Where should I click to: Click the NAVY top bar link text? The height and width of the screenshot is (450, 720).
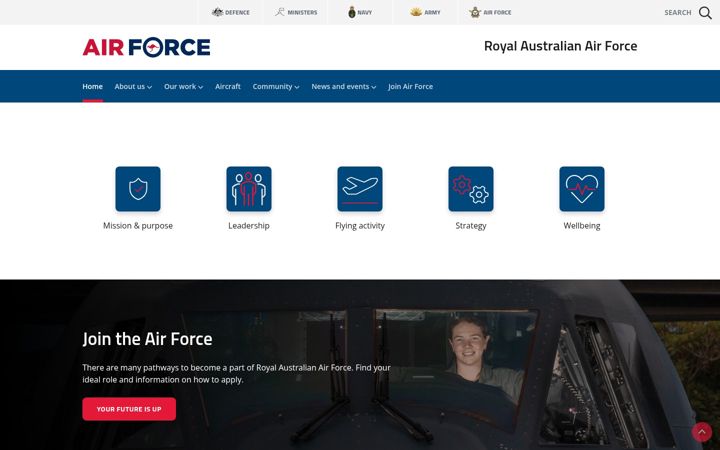click(x=365, y=12)
